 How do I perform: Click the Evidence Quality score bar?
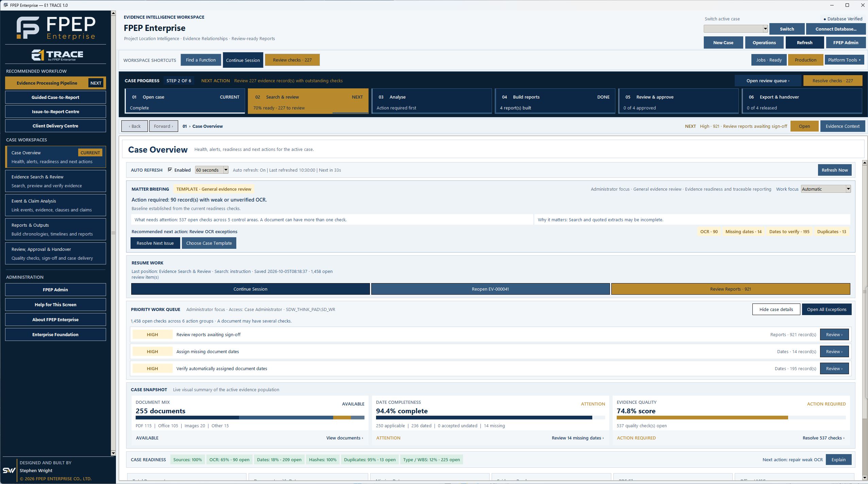(731, 418)
